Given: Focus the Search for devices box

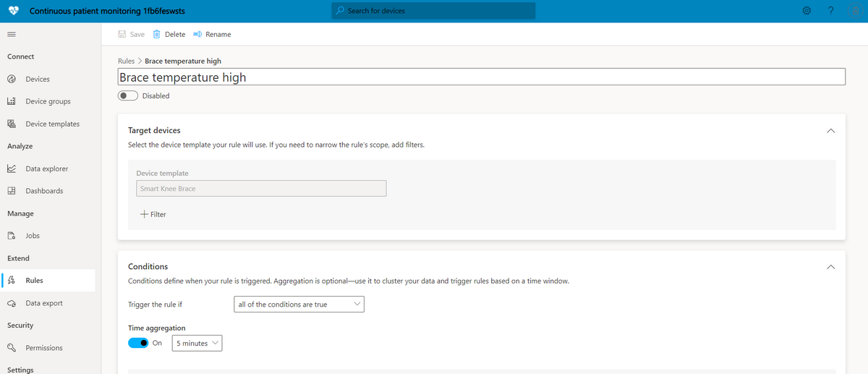Looking at the screenshot, I should coord(433,11).
